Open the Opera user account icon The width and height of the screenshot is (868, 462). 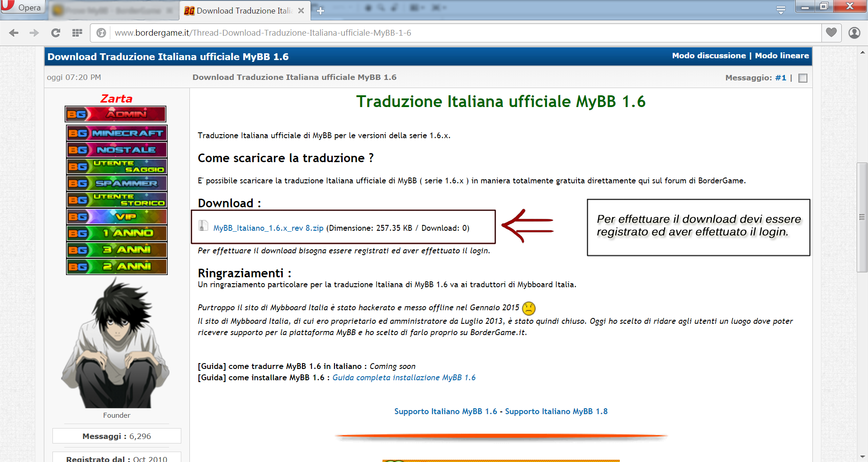pyautogui.click(x=854, y=33)
